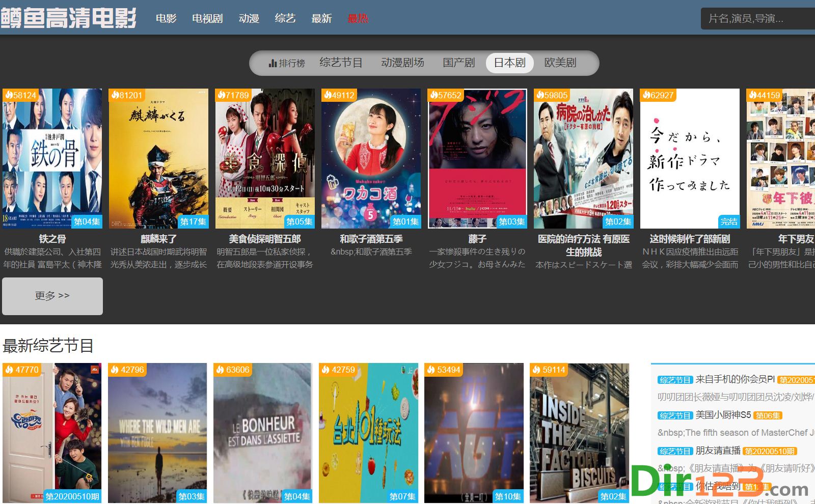Click the flame badge showing 53494
815x504 pixels.
(x=444, y=370)
